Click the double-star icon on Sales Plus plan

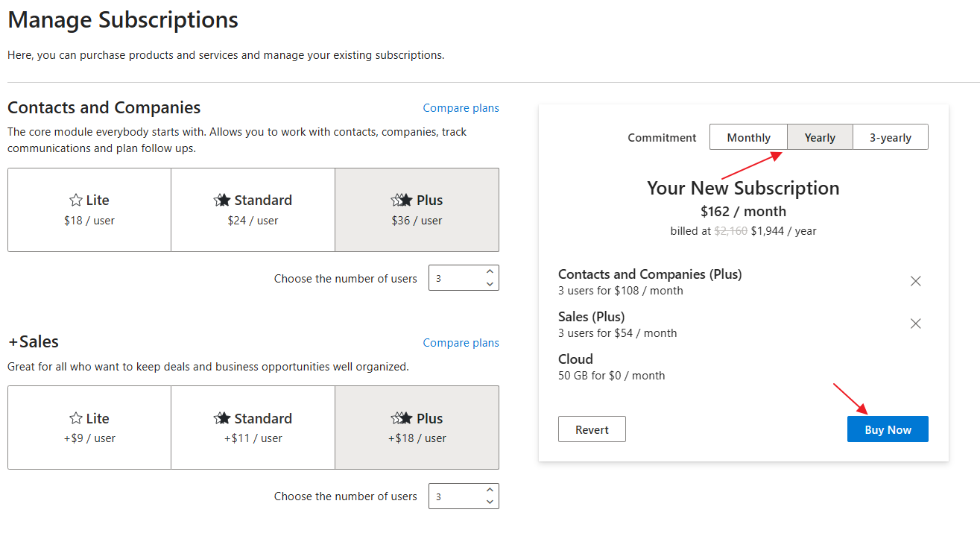pos(402,418)
